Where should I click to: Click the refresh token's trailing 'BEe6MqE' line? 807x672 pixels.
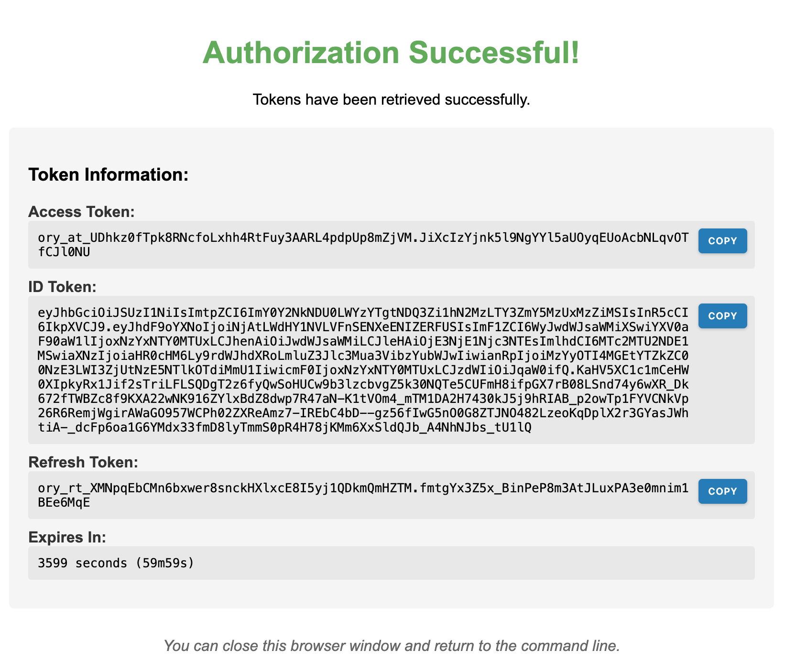(x=64, y=502)
